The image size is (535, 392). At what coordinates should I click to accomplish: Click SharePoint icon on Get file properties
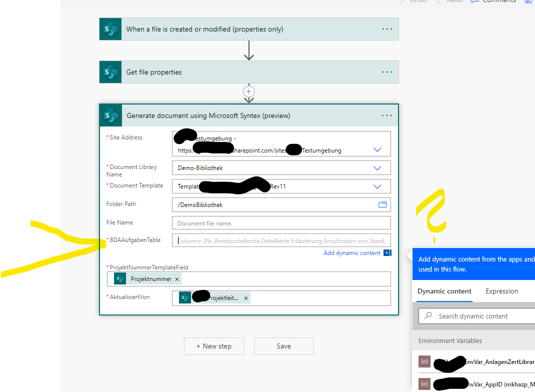tap(110, 72)
